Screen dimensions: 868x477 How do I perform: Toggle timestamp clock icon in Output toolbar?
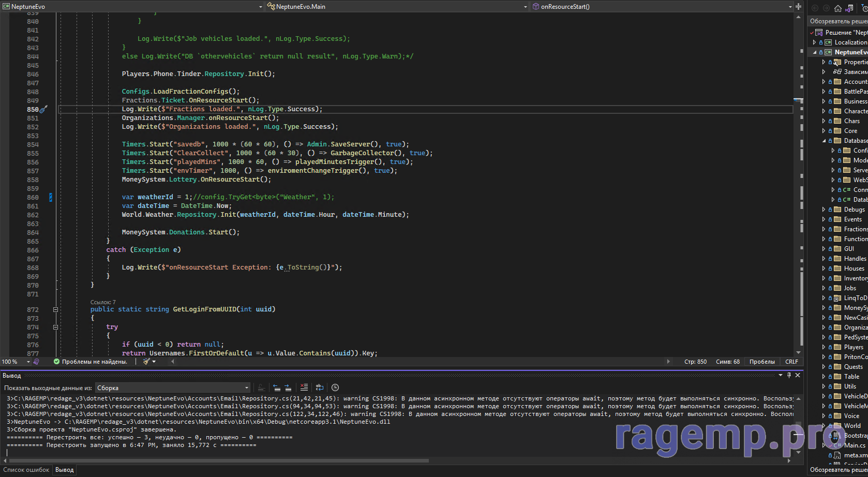tap(335, 387)
